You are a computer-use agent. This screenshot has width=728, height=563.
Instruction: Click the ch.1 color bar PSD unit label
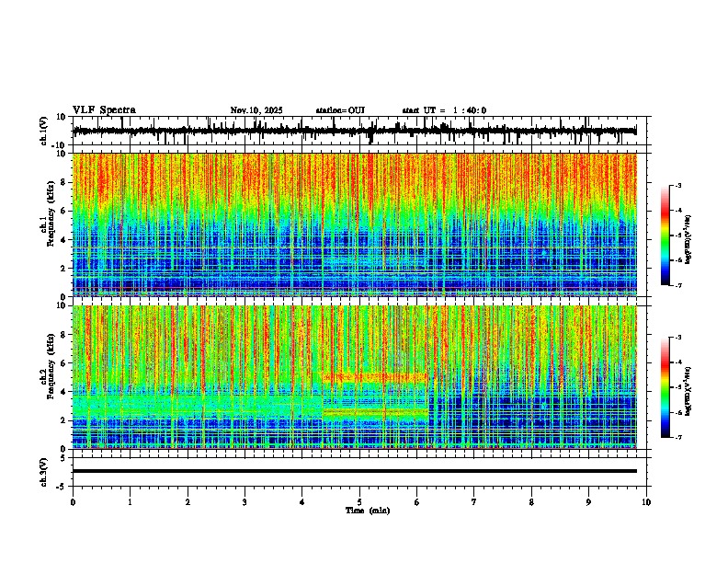click(688, 240)
